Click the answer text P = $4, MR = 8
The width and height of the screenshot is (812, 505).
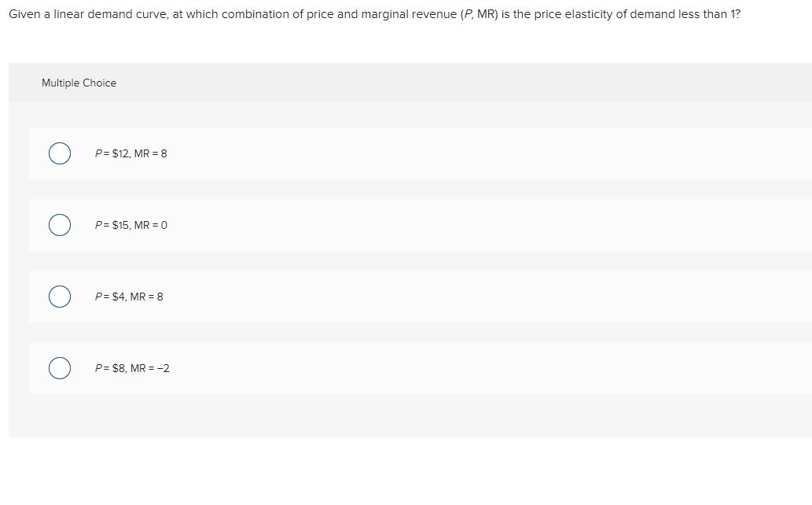click(x=128, y=297)
